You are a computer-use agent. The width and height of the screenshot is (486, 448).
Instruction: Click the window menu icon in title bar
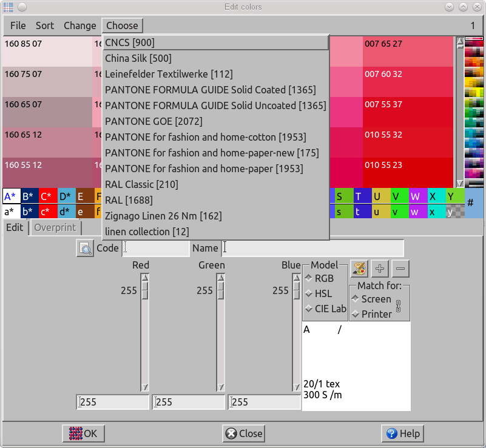[x=8, y=7]
